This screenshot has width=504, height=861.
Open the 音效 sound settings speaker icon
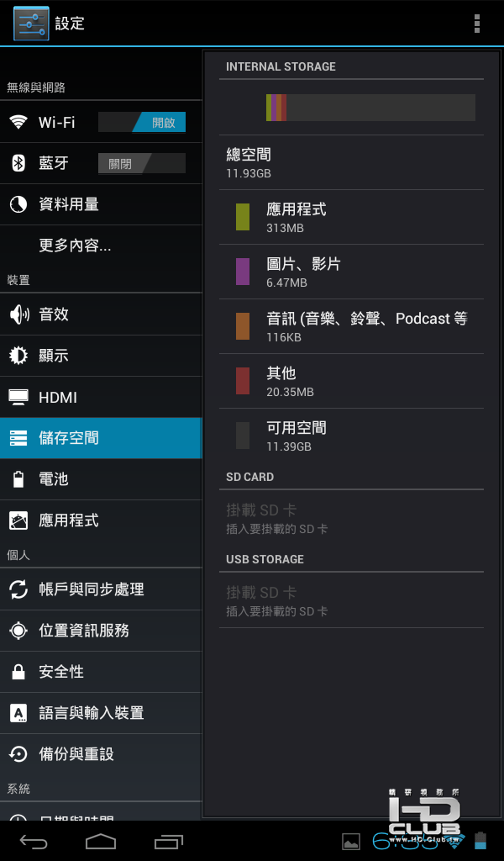coord(18,314)
